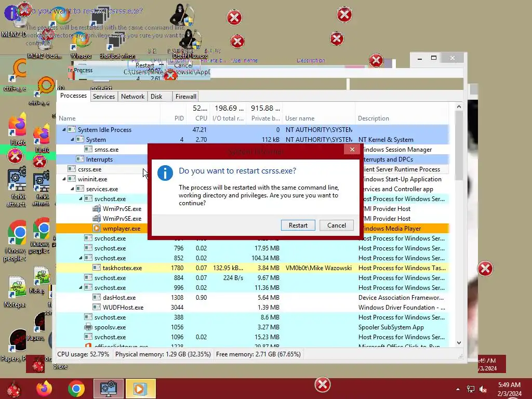532x399 pixels.
Task: Click the Media Player taskbar button
Action: pos(140,389)
